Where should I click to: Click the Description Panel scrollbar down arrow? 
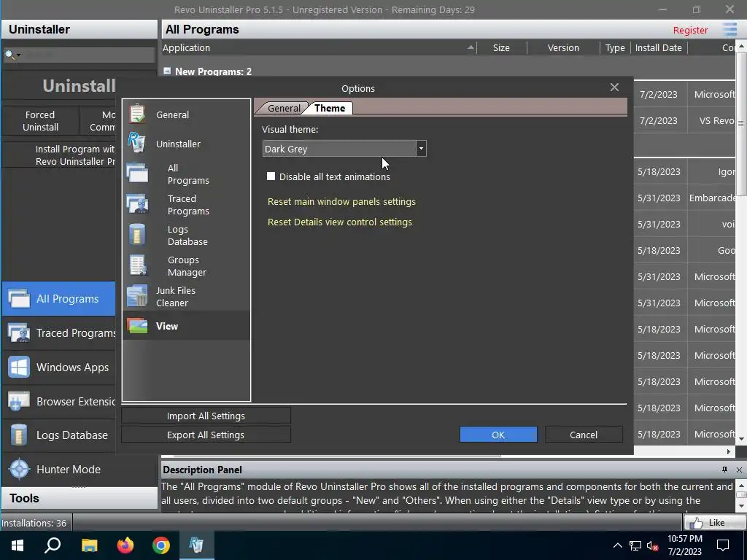pyautogui.click(x=741, y=506)
